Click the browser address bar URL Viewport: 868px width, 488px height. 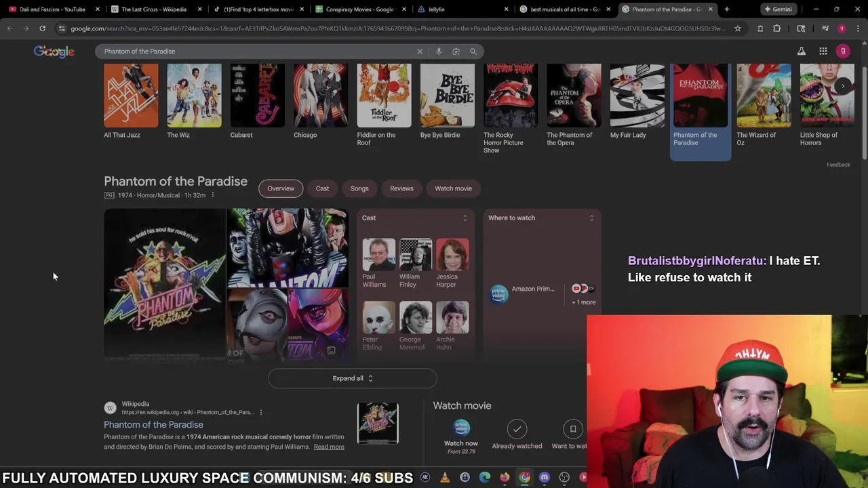(x=397, y=28)
